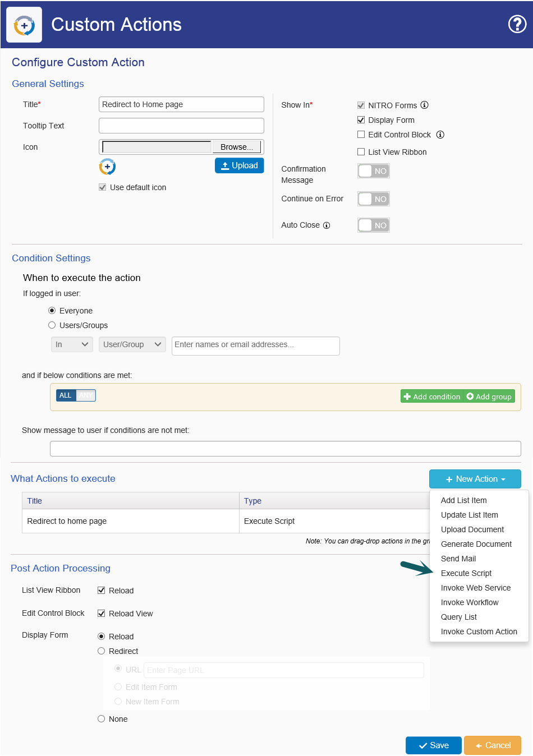Uncheck the Display Form checkbox

[360, 120]
